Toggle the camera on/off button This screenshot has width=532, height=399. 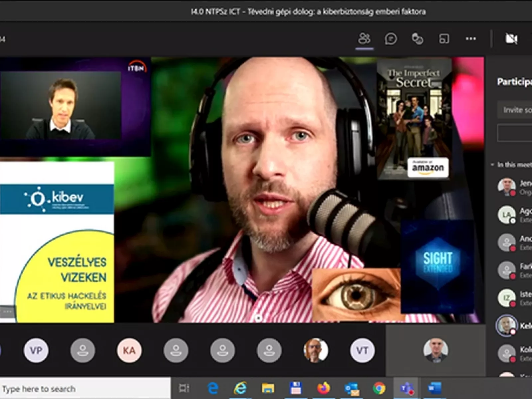pyautogui.click(x=511, y=39)
